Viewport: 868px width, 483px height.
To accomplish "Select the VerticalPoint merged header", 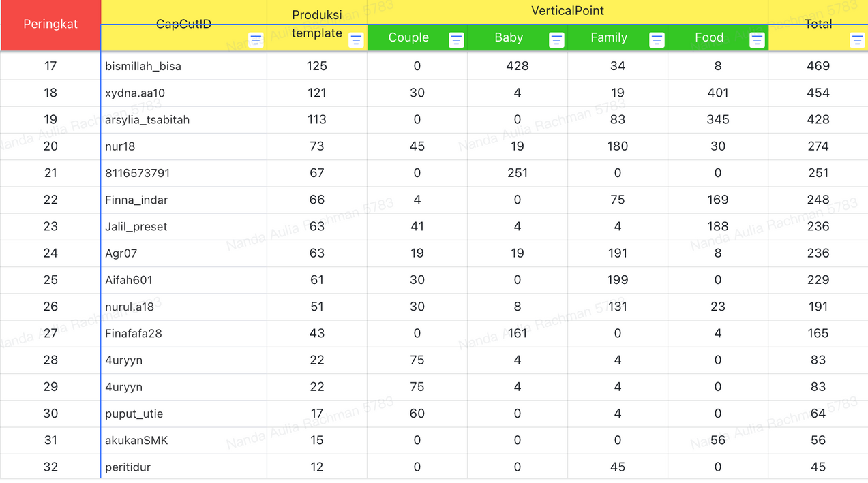I will 567,12.
